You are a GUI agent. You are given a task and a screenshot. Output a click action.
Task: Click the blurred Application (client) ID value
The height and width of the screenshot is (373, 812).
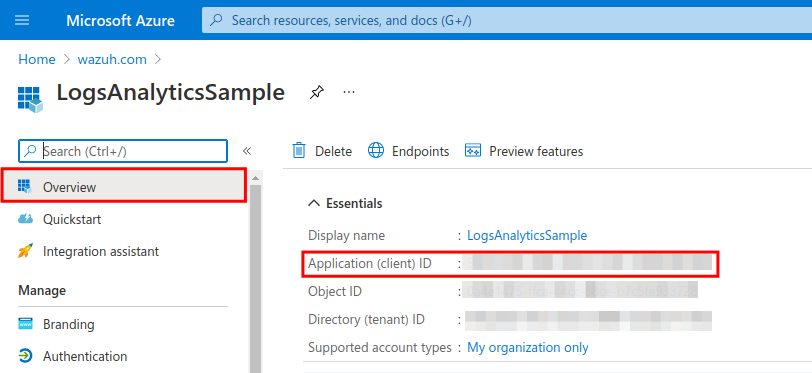pos(588,263)
